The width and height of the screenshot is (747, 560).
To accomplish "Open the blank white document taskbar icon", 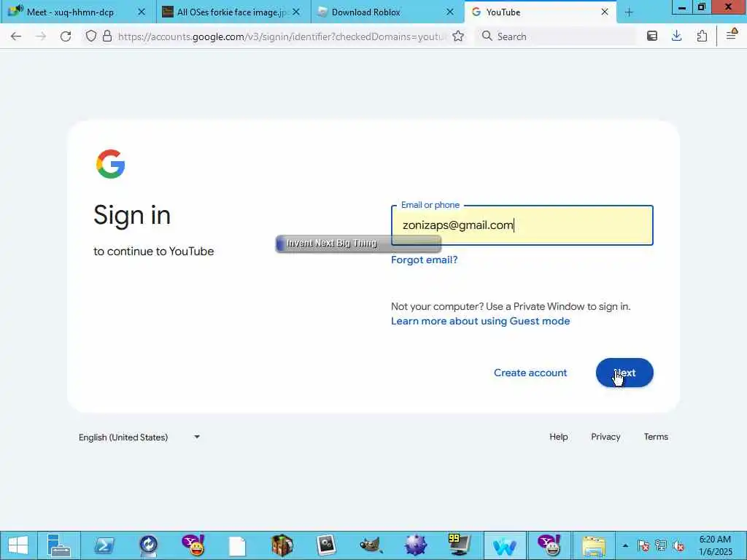I will click(x=237, y=546).
